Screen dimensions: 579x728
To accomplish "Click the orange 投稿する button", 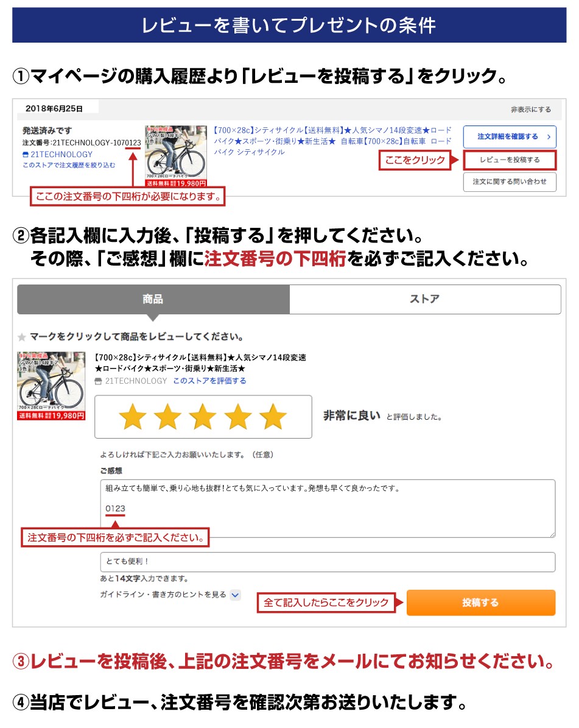I will click(480, 603).
